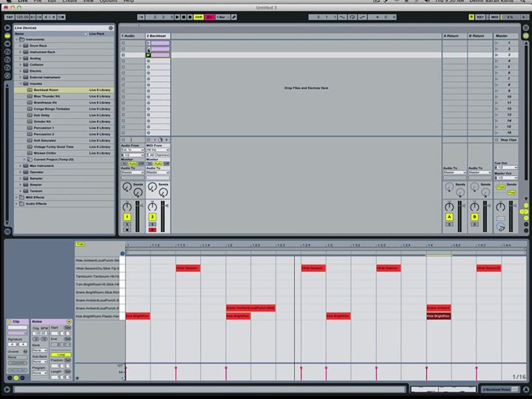This screenshot has height=399, width=532.
Task: Open the Edit menu
Action: pyautogui.click(x=52, y=1)
